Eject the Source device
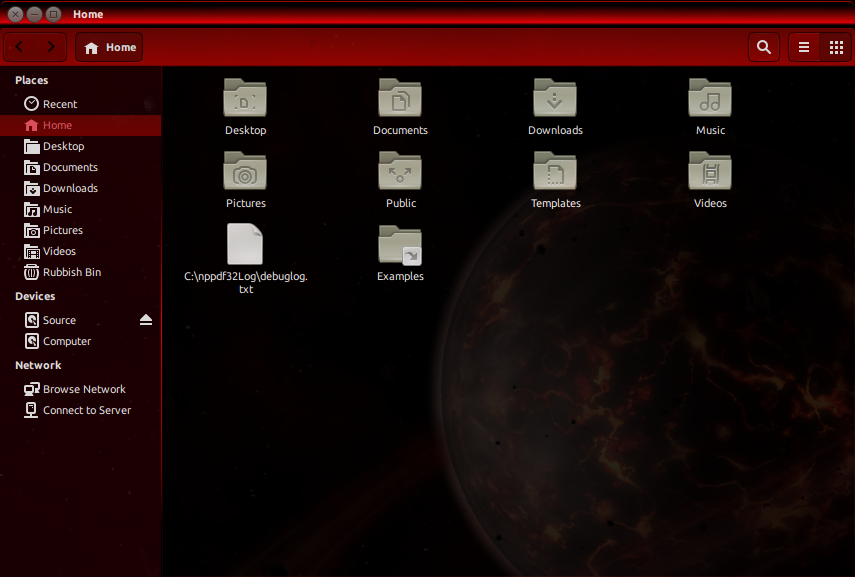855x577 pixels. tap(146, 320)
